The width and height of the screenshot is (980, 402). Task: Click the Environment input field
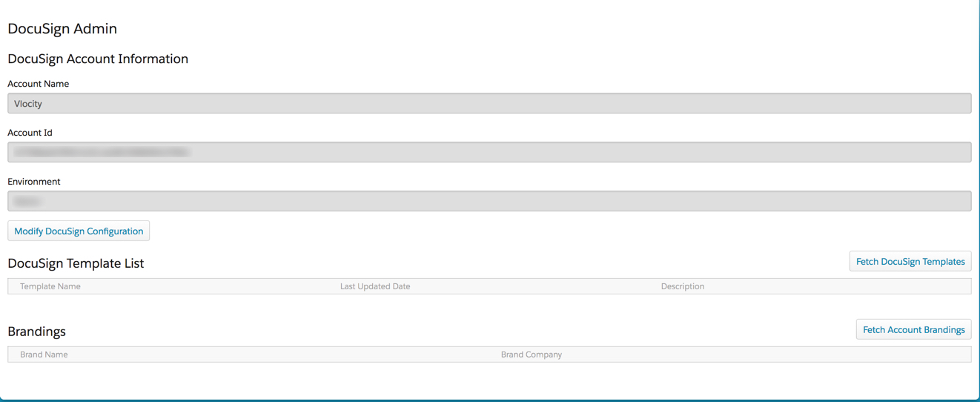(489, 201)
